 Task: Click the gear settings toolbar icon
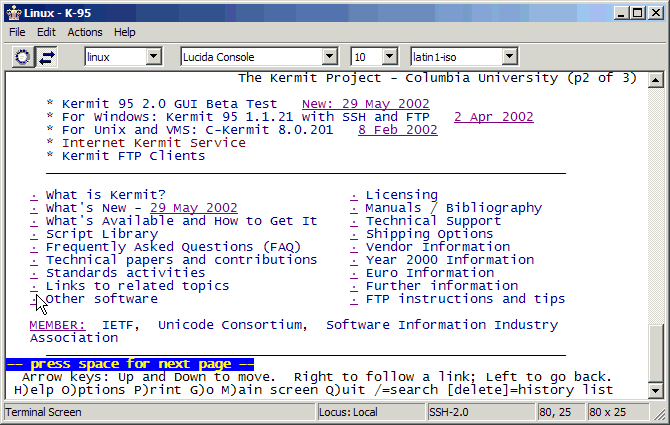tap(22, 57)
